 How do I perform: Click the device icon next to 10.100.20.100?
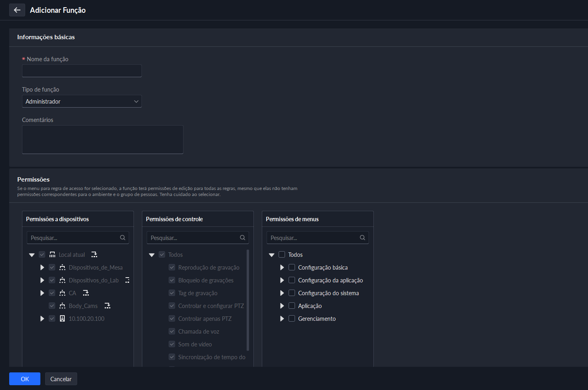tap(62, 319)
